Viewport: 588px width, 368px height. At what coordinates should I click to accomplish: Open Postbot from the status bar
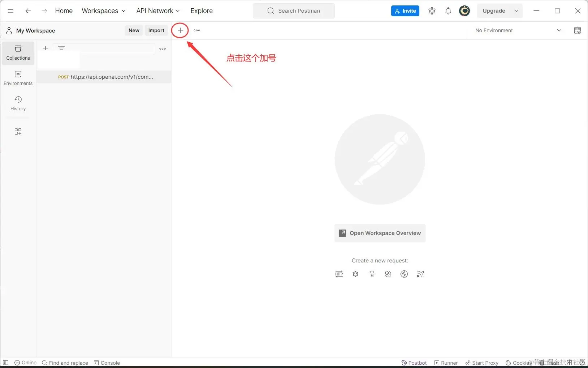[414, 363]
